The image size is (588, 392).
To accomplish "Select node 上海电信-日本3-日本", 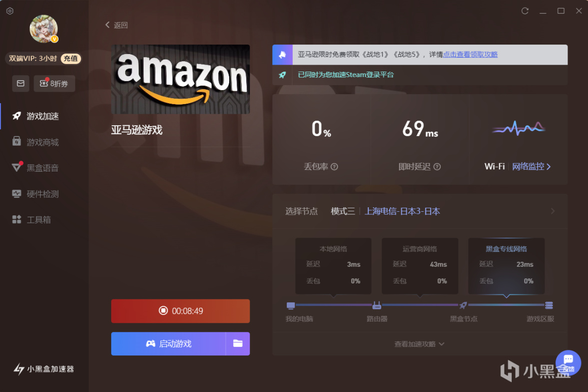I will [402, 211].
